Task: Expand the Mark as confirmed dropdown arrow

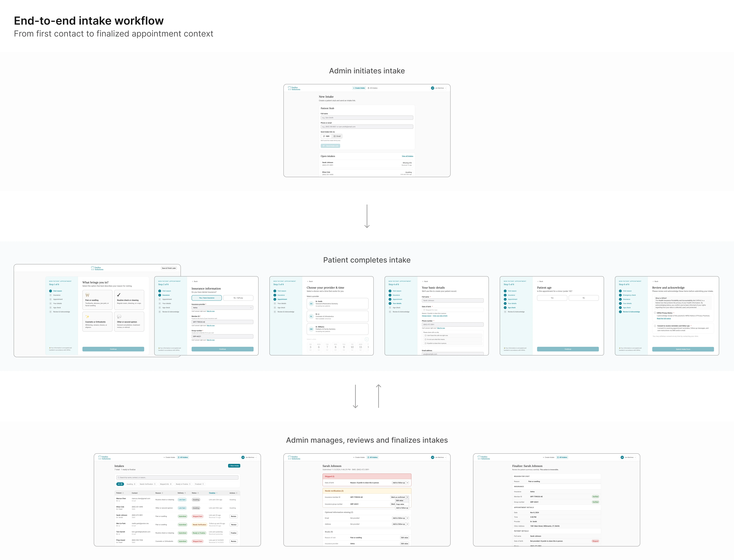Action: click(x=407, y=497)
